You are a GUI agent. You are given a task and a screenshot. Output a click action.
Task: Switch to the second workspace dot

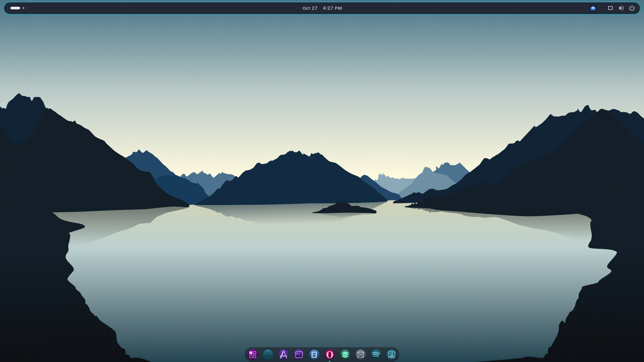[23, 8]
